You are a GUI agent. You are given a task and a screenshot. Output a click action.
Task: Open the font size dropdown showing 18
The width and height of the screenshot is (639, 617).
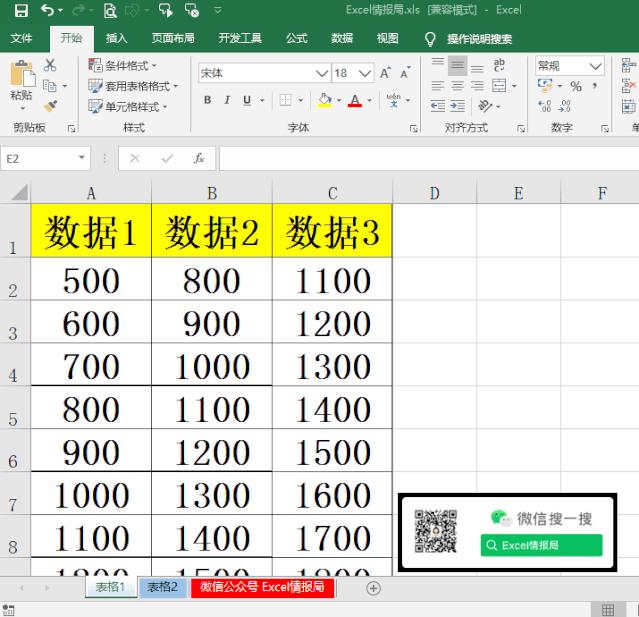pos(365,73)
